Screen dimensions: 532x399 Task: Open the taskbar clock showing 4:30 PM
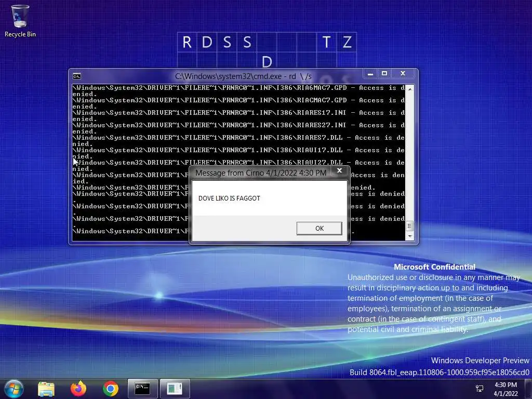pos(506,385)
